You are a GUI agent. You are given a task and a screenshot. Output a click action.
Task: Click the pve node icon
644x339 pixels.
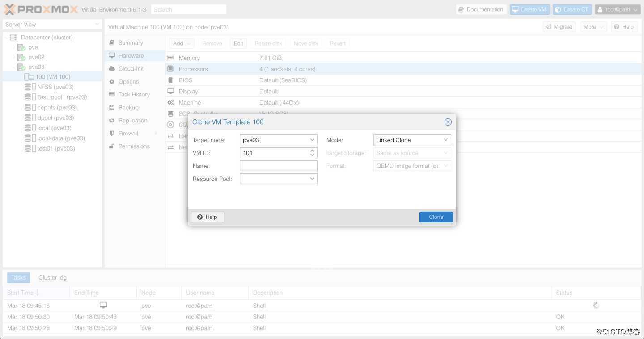point(21,47)
